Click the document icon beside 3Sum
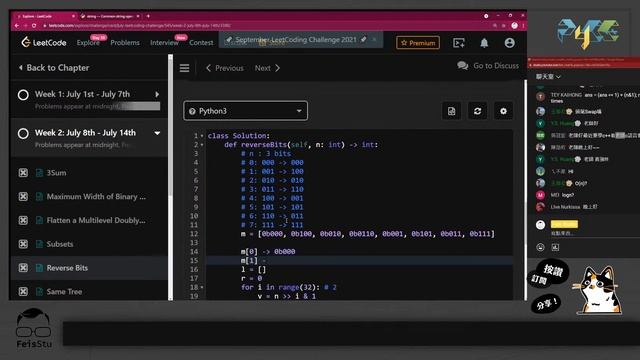Image resolution: width=640 pixels, height=360 pixels. click(x=39, y=173)
